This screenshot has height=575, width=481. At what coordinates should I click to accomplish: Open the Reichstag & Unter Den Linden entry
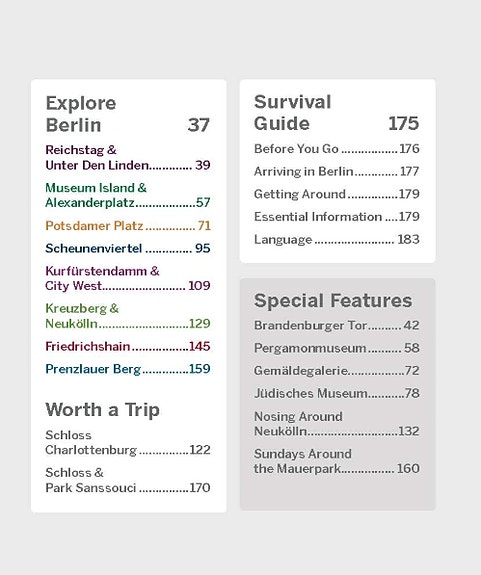[x=128, y=158]
